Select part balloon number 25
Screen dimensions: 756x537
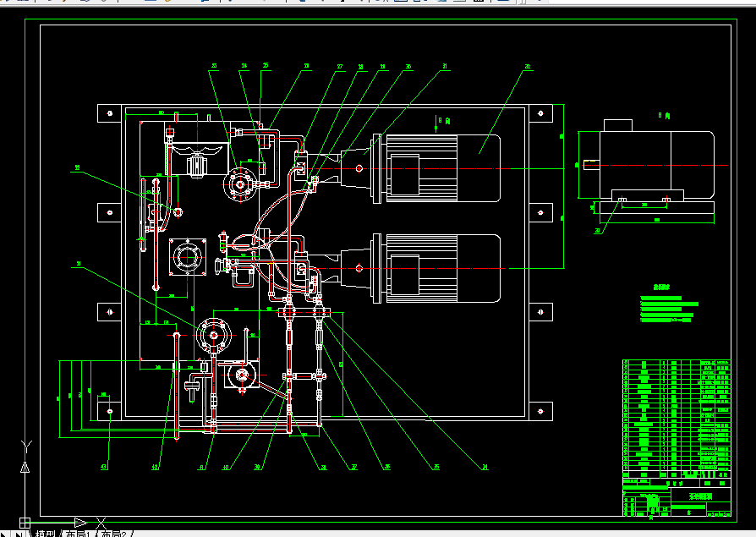[x=266, y=66]
